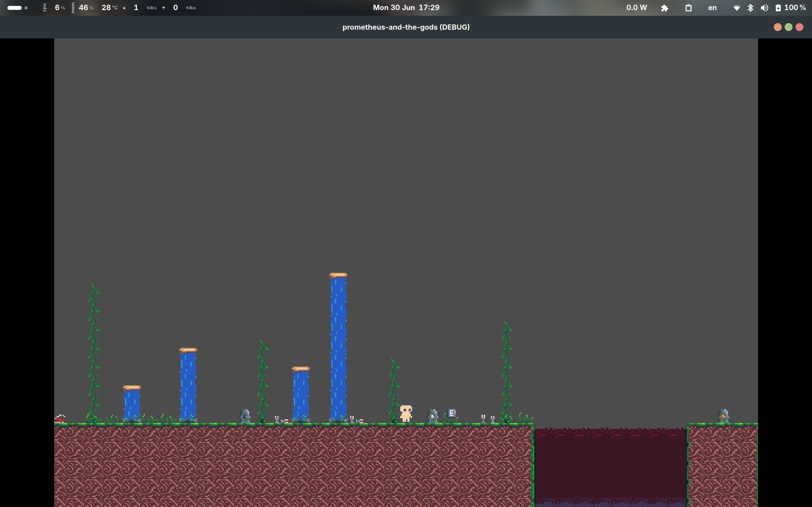Click the upload speed arrow indicator
This screenshot has width=812, height=507.
pos(164,8)
